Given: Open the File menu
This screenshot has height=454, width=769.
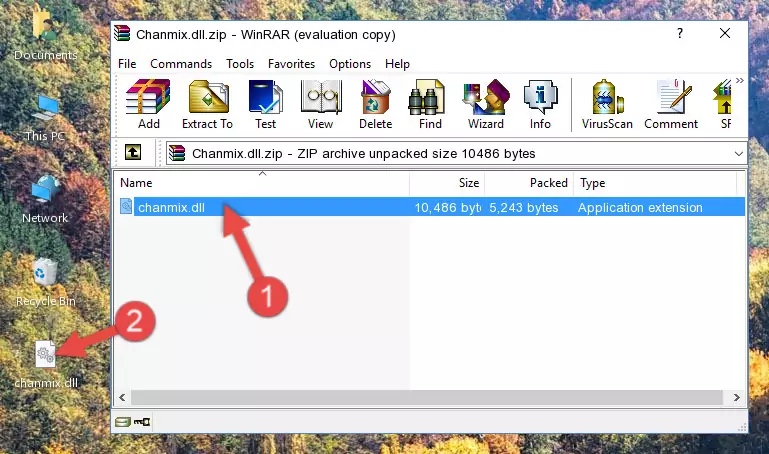Looking at the screenshot, I should 127,64.
